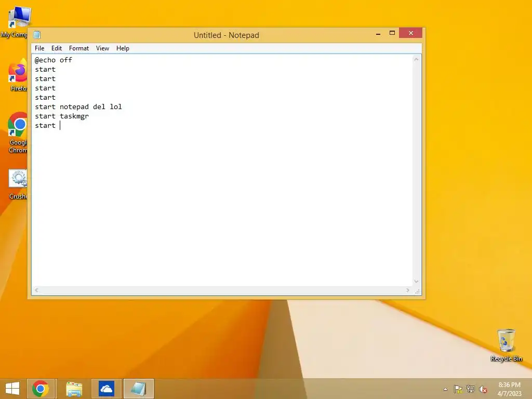Select the Firefox desktop shortcut
The width and height of the screenshot is (532, 399).
tap(17, 75)
